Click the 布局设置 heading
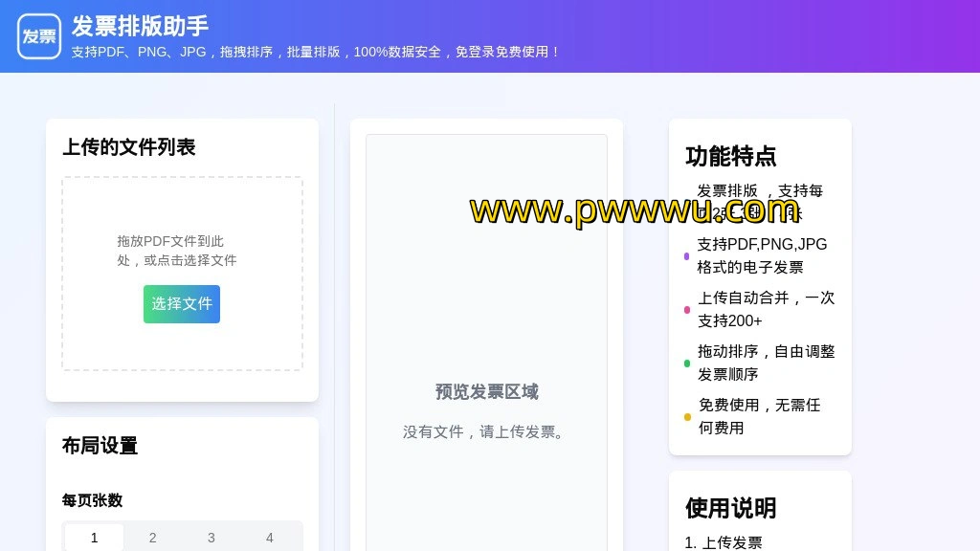The image size is (980, 551). [x=100, y=446]
